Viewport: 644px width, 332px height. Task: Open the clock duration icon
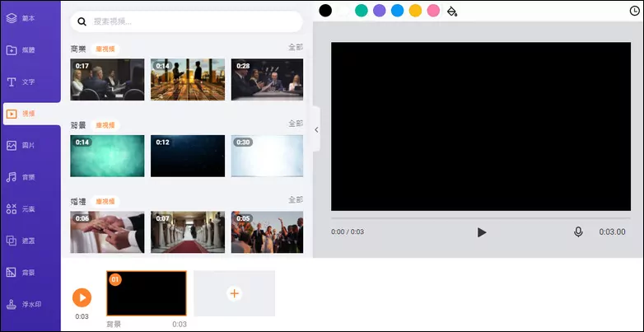(635, 11)
